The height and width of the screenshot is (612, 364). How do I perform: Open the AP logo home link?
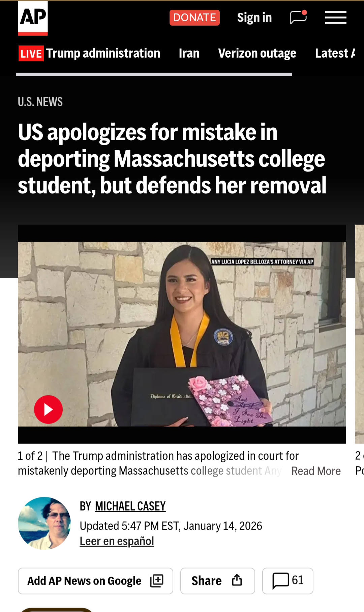click(33, 18)
